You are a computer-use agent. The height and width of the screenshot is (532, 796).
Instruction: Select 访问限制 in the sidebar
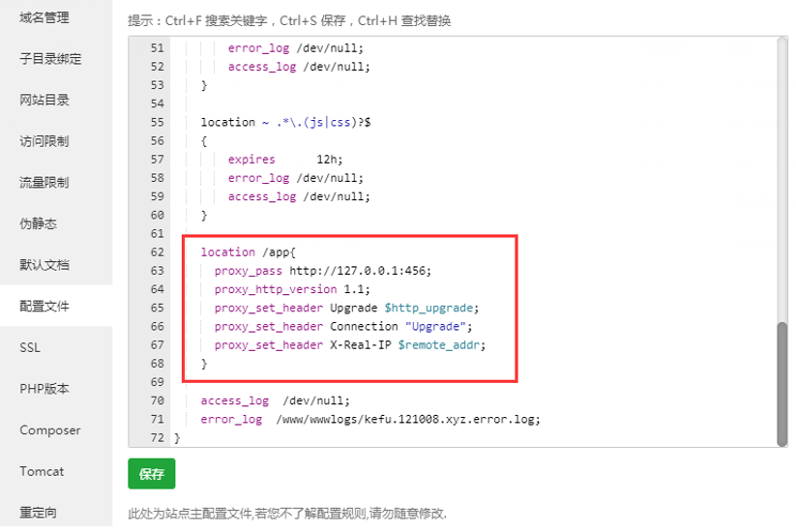coord(44,141)
